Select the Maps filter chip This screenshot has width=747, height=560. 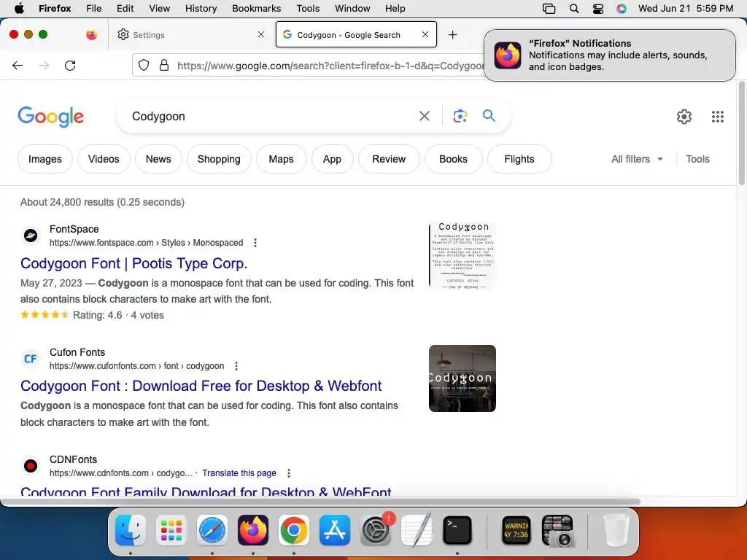[x=281, y=159]
